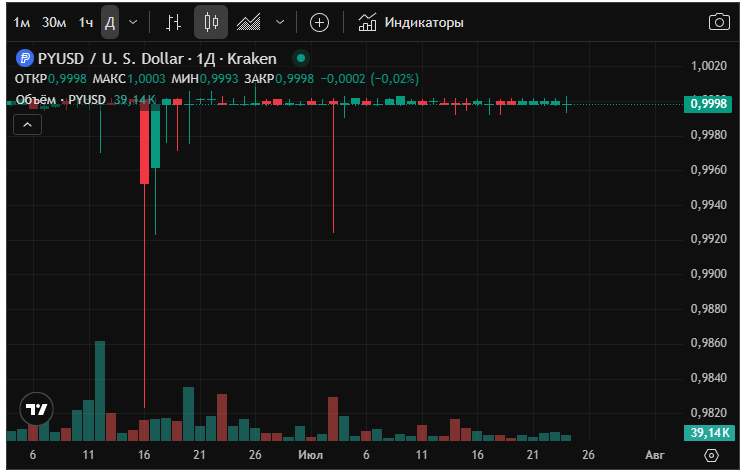The image size is (747, 476).
Task: Open the TradingView logo link
Action: (x=36, y=409)
